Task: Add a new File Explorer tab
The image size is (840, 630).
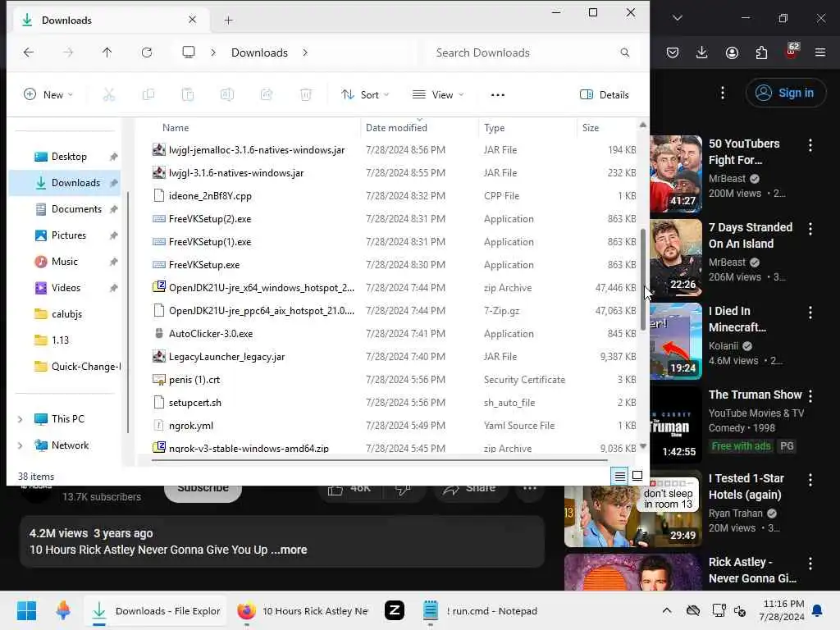Action: pos(228,21)
